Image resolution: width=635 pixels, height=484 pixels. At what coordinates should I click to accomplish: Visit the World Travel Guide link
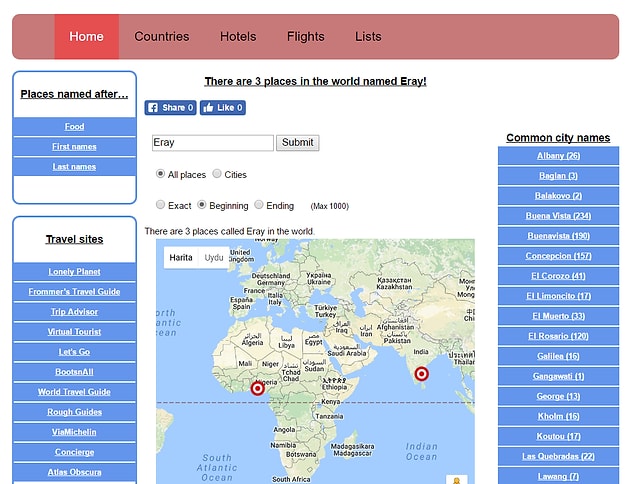coord(75,392)
